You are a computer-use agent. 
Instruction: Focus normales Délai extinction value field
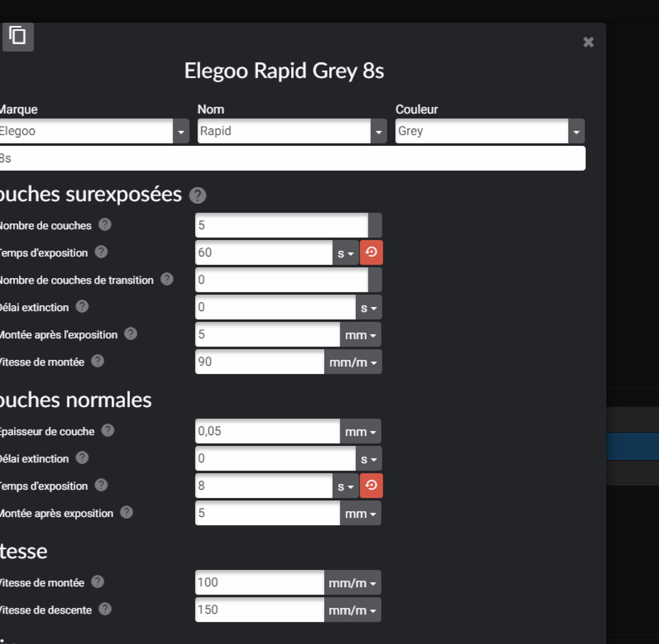pyautogui.click(x=275, y=458)
